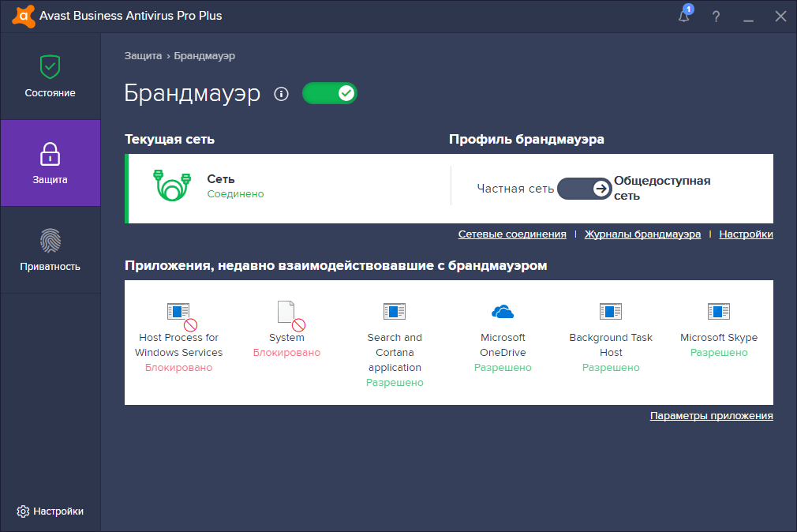This screenshot has height=532, width=797.
Task: Open Параметры приложения link
Action: click(x=712, y=415)
